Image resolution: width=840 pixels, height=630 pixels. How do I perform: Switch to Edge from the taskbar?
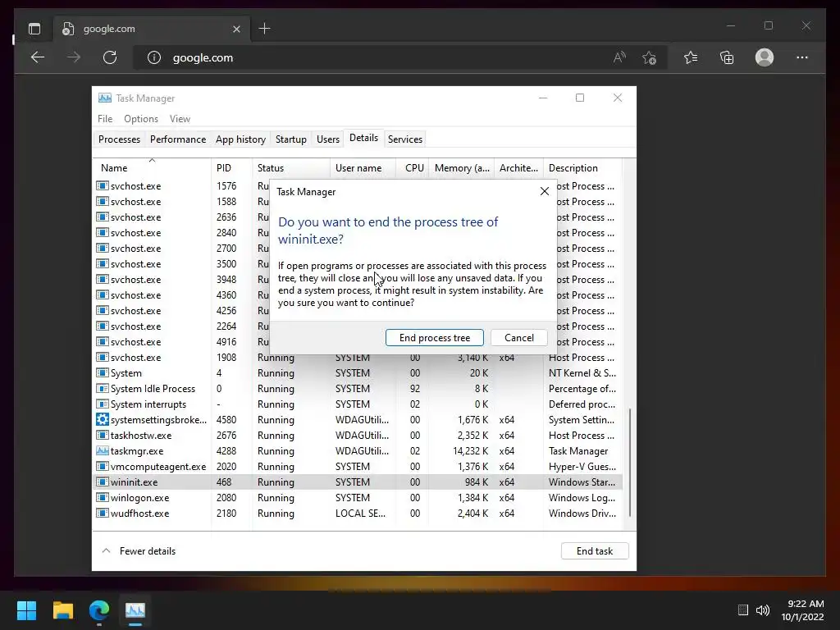(99, 610)
